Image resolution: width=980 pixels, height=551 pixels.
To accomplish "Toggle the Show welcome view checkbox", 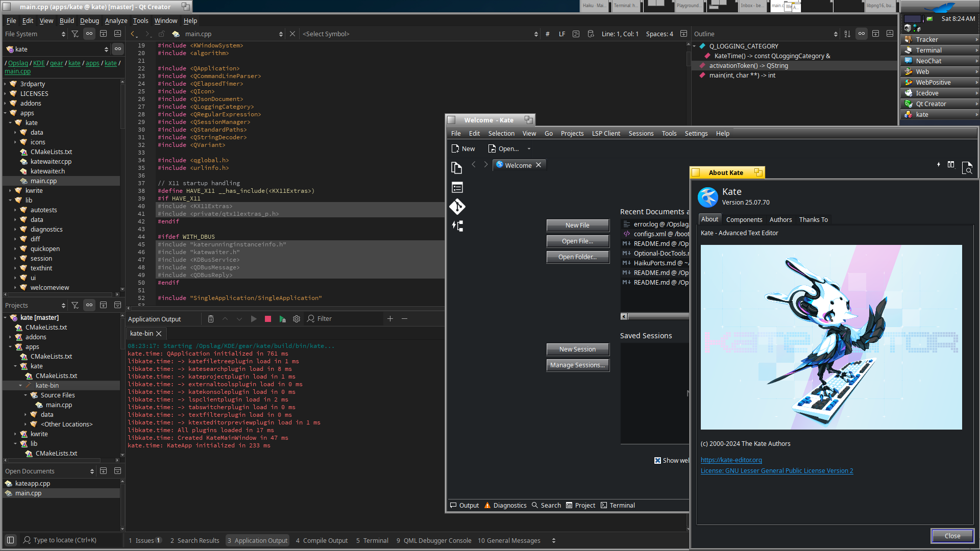I will pos(658,460).
